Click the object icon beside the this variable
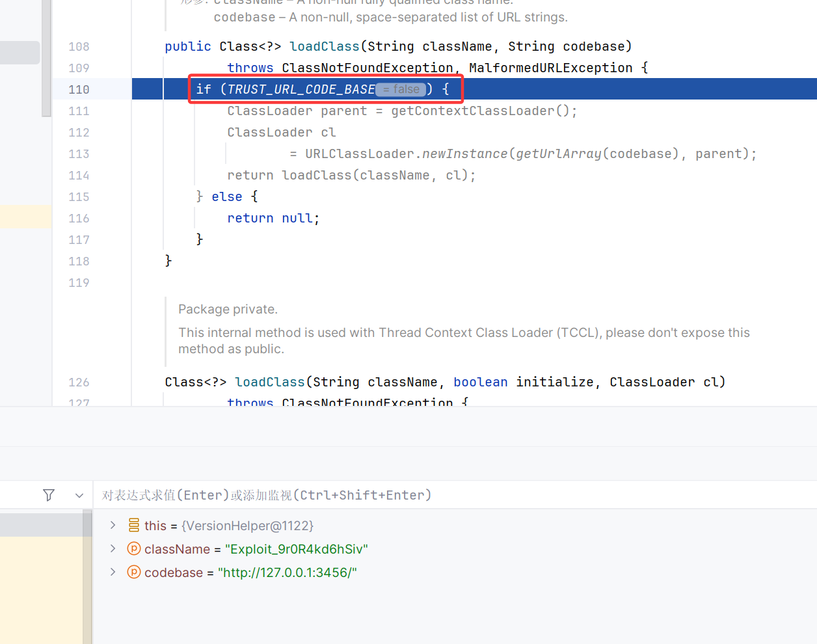The height and width of the screenshot is (644, 817). pos(135,525)
